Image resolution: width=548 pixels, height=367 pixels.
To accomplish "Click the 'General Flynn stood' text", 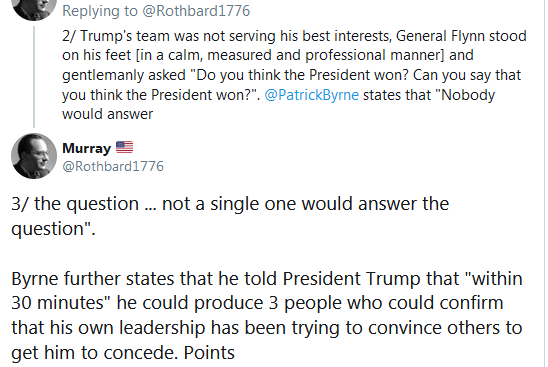I will point(461,36).
